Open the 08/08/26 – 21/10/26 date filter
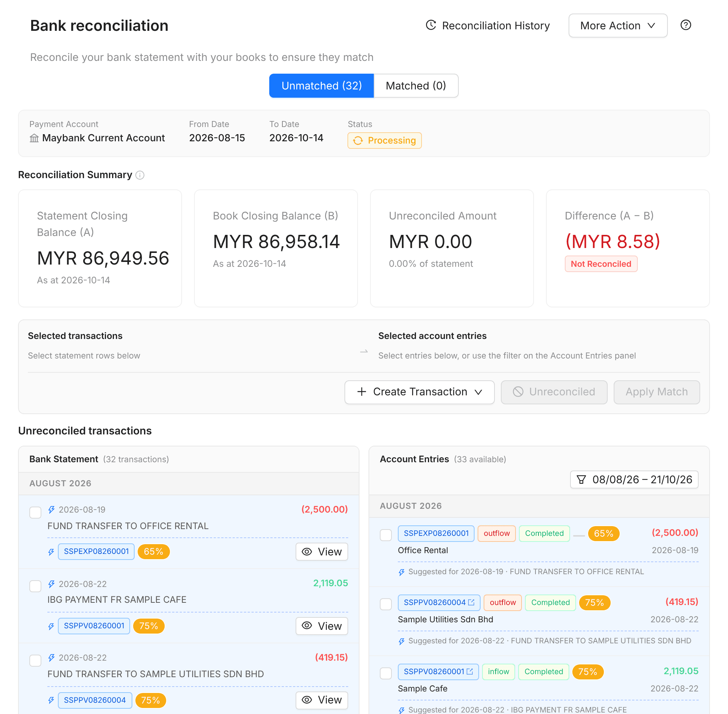This screenshot has height=714, width=728. pos(634,480)
